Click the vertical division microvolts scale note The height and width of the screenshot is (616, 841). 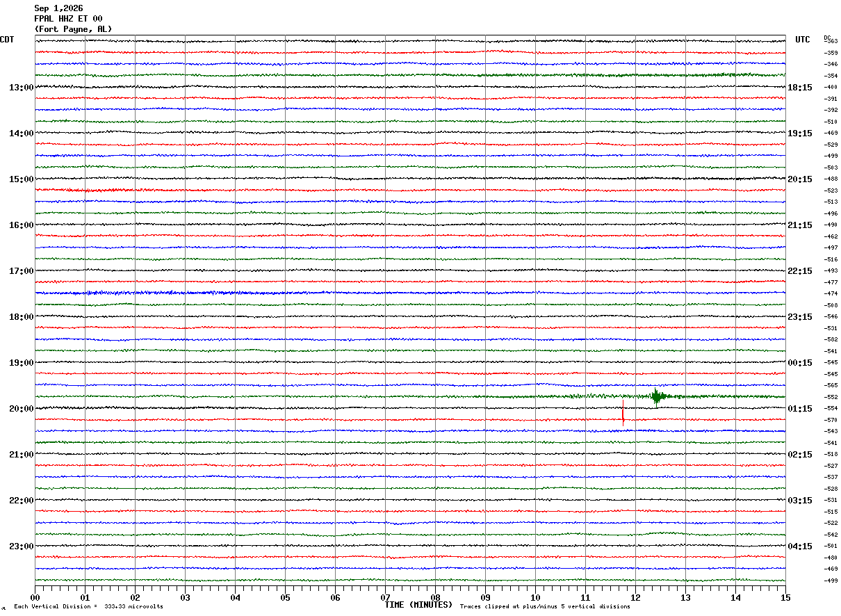pos(88,607)
